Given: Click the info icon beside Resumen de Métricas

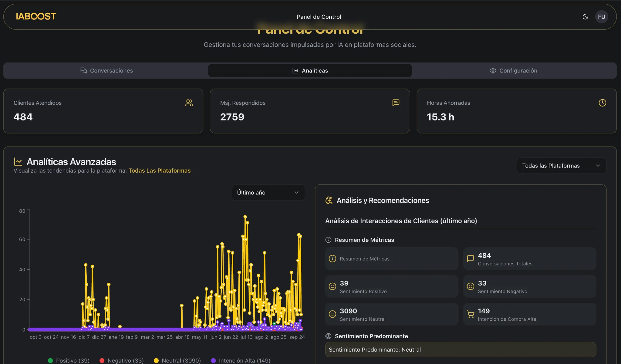Looking at the screenshot, I should (x=329, y=240).
